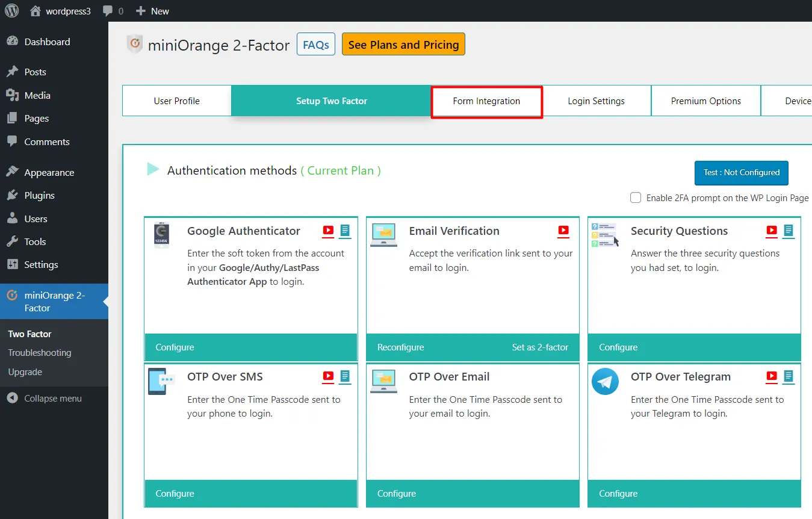Screen dimensions: 812x519
Task: Open the WordPress logo menu
Action: point(12,11)
